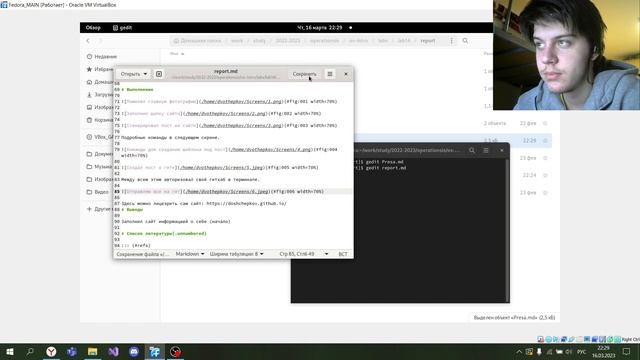Go back in the file manager

[x=88, y=41]
